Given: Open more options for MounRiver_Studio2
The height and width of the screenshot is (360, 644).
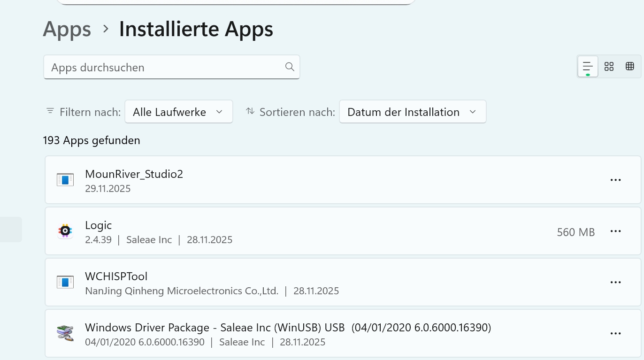Looking at the screenshot, I should 615,180.
